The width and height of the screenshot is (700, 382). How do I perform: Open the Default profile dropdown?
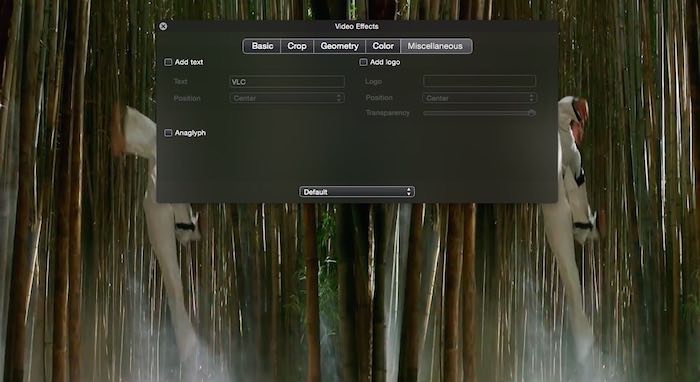pos(357,192)
